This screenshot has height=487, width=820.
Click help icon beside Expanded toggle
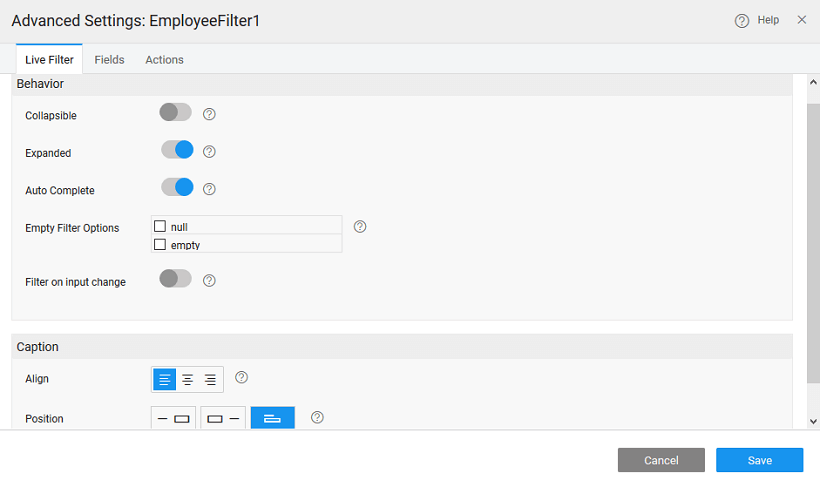tap(209, 152)
